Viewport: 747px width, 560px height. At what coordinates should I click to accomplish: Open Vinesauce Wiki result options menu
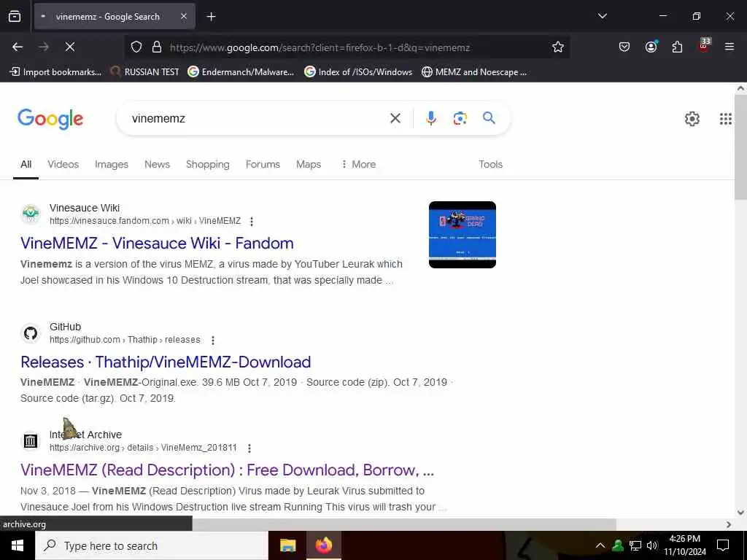pos(252,222)
